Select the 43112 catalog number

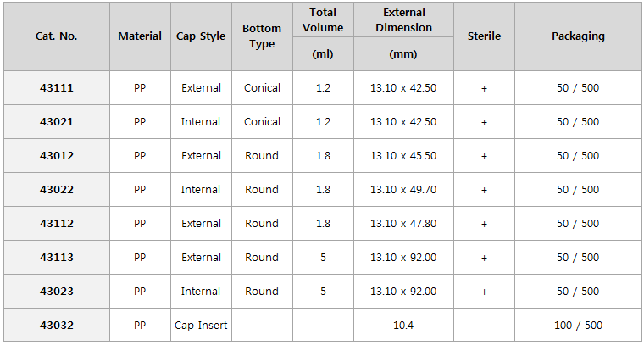[57, 224]
